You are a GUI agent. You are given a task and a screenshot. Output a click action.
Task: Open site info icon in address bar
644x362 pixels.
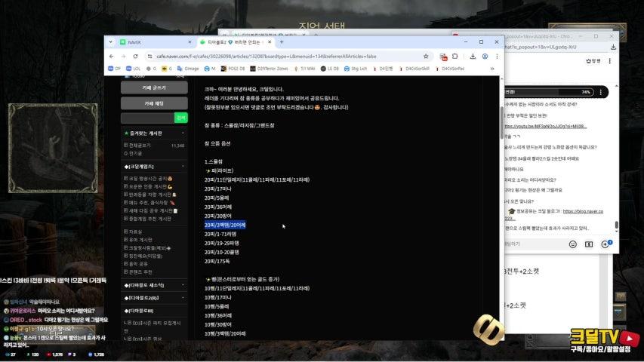tap(150, 57)
